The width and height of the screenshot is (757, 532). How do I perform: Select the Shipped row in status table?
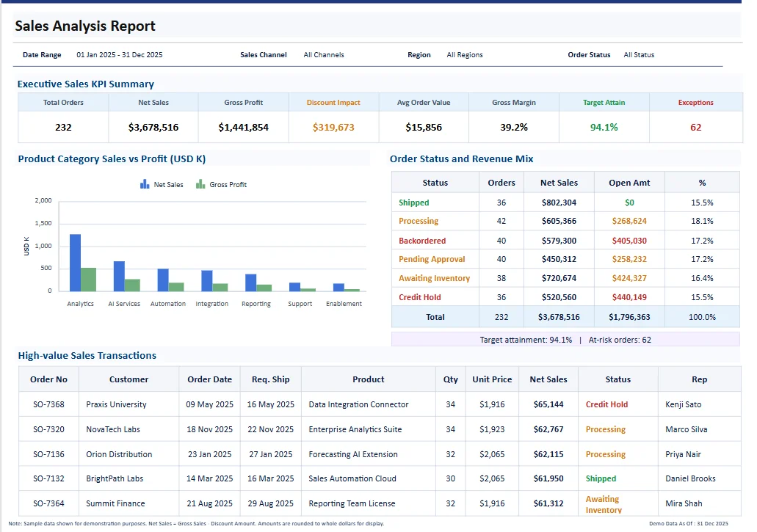(565, 203)
